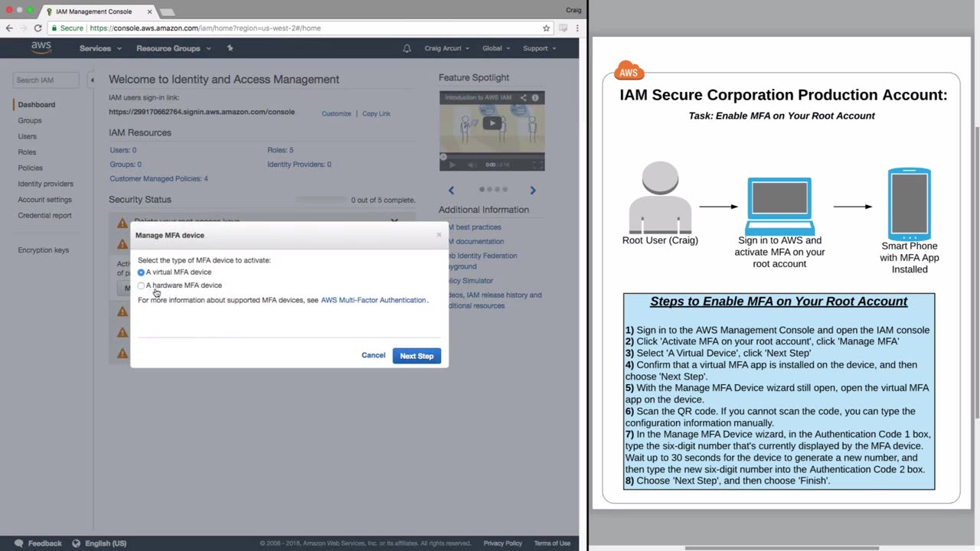Close the Manage MFA device dialog with X
Viewport: 980px width, 551px height.
pyautogui.click(x=439, y=235)
